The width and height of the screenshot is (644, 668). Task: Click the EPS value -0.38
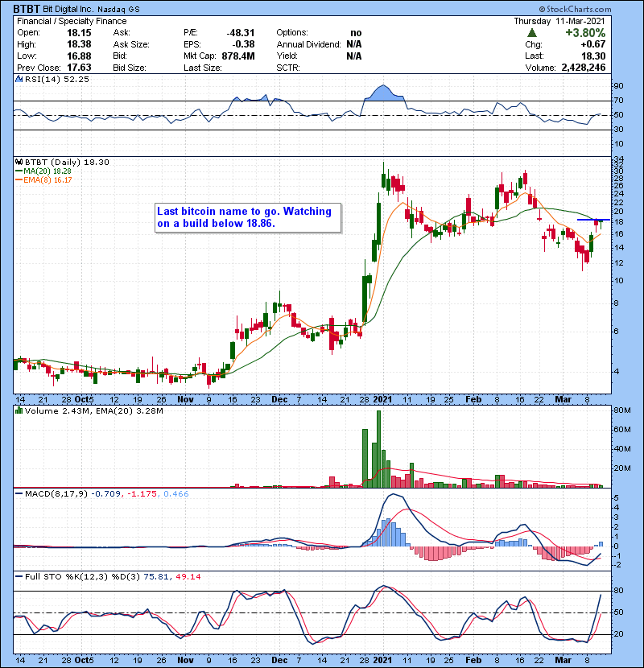click(x=243, y=44)
